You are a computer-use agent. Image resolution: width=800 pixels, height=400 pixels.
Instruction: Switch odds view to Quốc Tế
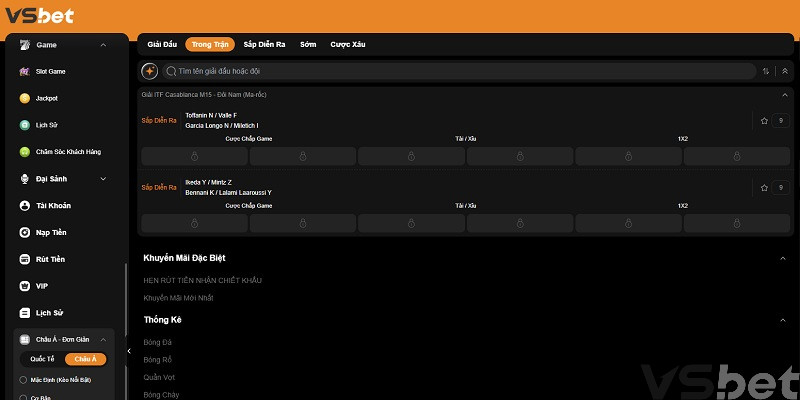tap(42, 359)
